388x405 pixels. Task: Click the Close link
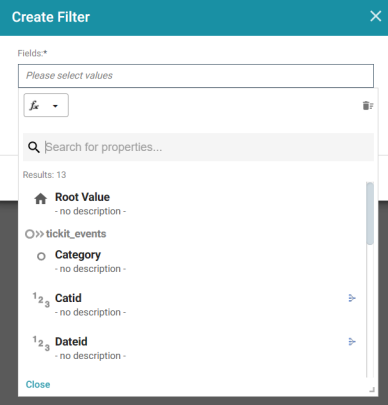click(38, 384)
